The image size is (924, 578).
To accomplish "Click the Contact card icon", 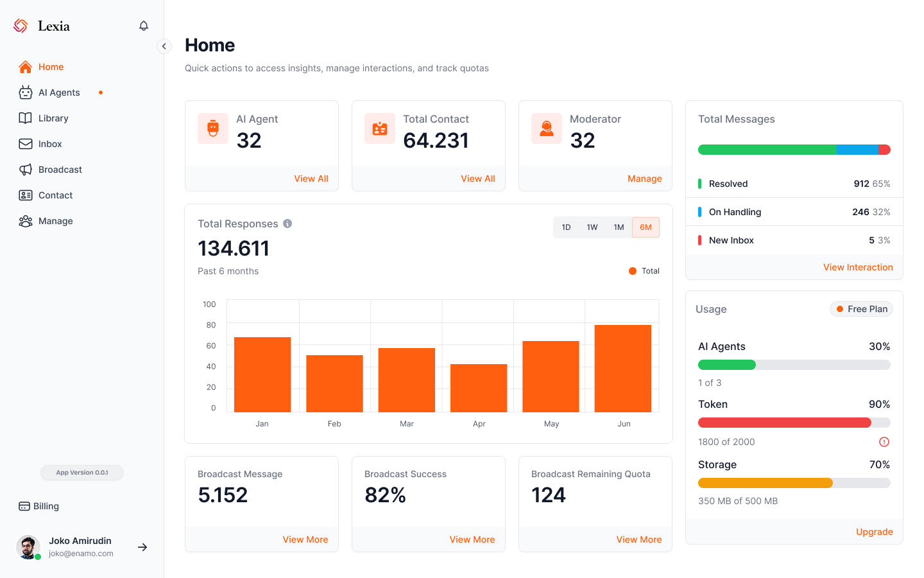I will 26,195.
